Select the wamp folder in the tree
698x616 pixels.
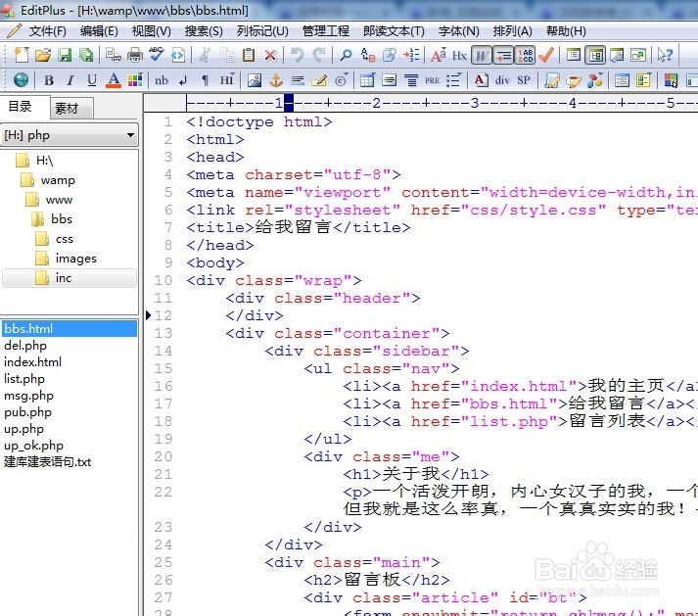[x=58, y=180]
